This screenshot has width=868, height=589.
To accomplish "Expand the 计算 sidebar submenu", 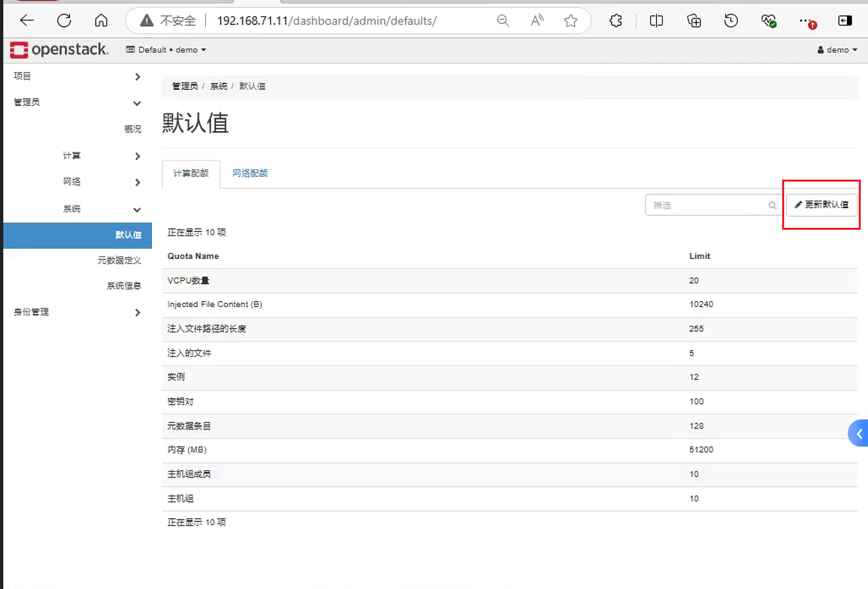I will [x=102, y=156].
